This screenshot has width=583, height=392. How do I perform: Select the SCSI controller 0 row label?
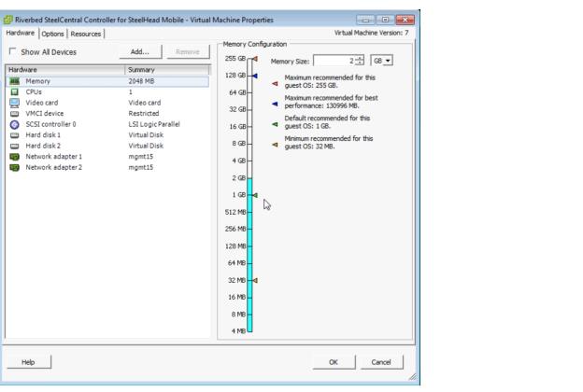[x=51, y=124]
